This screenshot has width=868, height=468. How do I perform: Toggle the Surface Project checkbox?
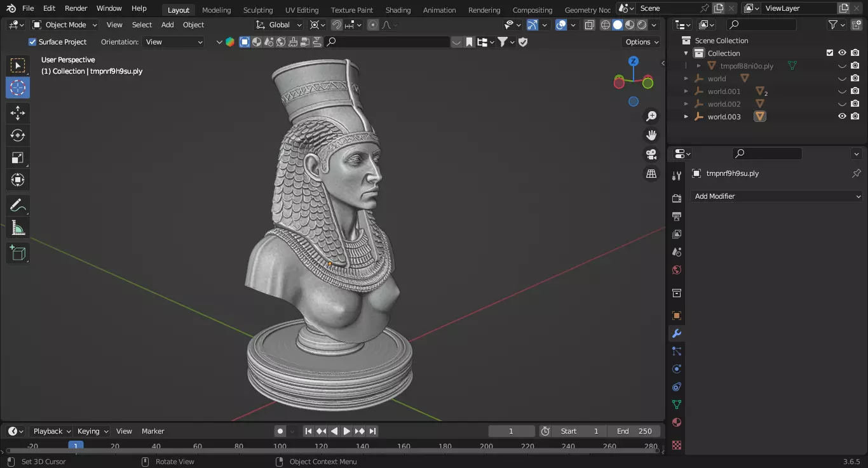coord(32,42)
